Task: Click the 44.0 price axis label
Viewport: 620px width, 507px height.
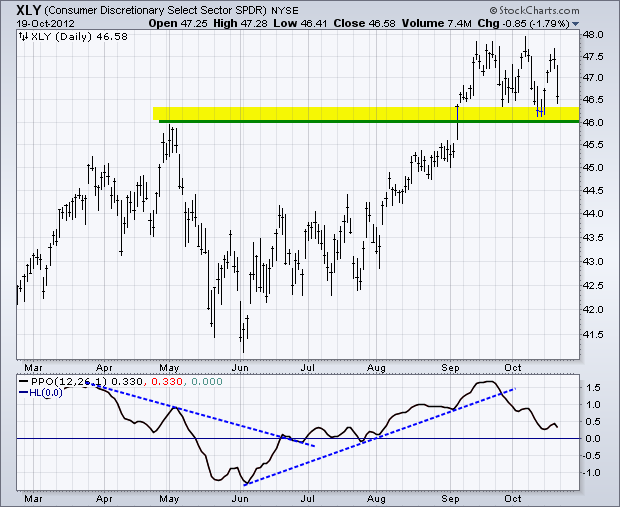Action: tap(593, 214)
